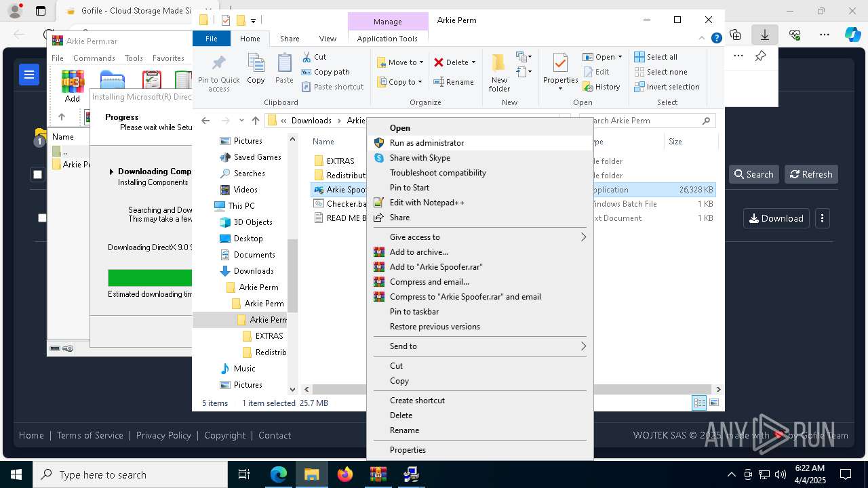Expand the Give access to submenu

[x=479, y=237]
